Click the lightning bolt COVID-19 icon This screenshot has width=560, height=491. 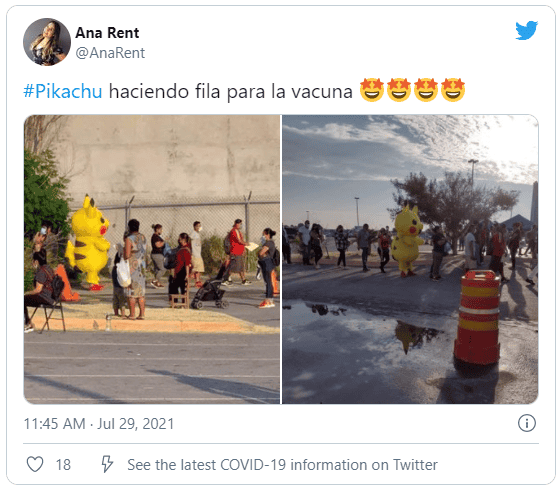[x=107, y=464]
